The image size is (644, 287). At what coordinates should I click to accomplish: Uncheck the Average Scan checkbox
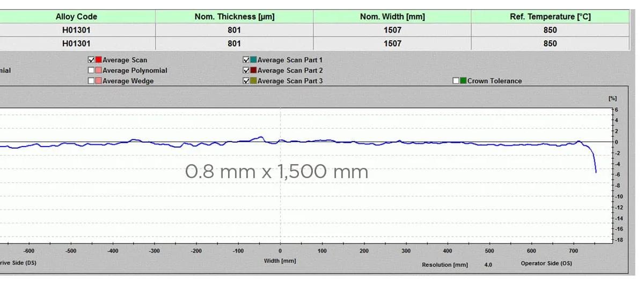pyautogui.click(x=91, y=60)
